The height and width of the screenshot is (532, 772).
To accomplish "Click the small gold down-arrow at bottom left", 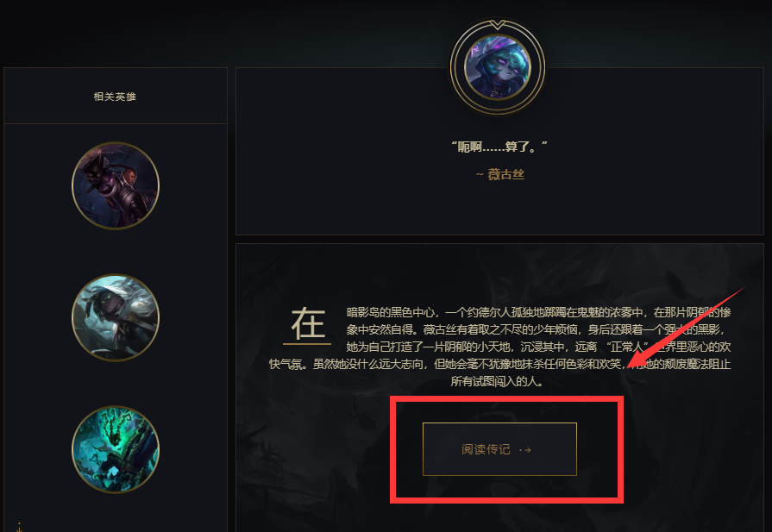I will (19, 528).
